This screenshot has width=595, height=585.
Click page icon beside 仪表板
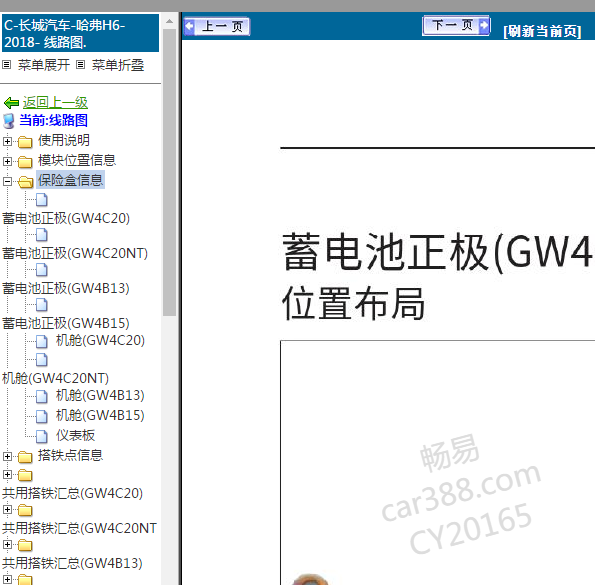tap(42, 436)
